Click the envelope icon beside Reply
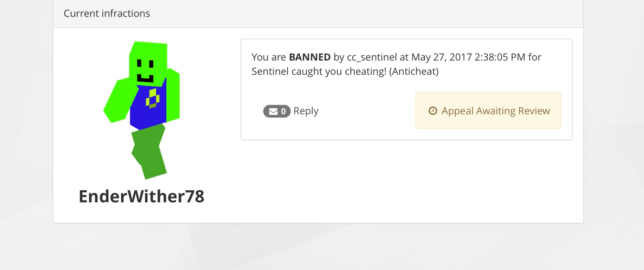This screenshot has height=270, width=644. point(273,111)
